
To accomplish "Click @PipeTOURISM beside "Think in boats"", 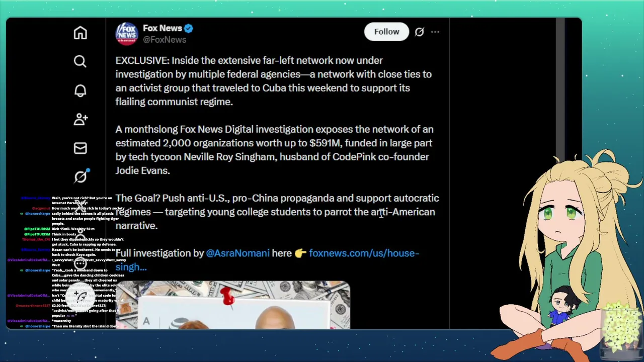I will point(37,234).
